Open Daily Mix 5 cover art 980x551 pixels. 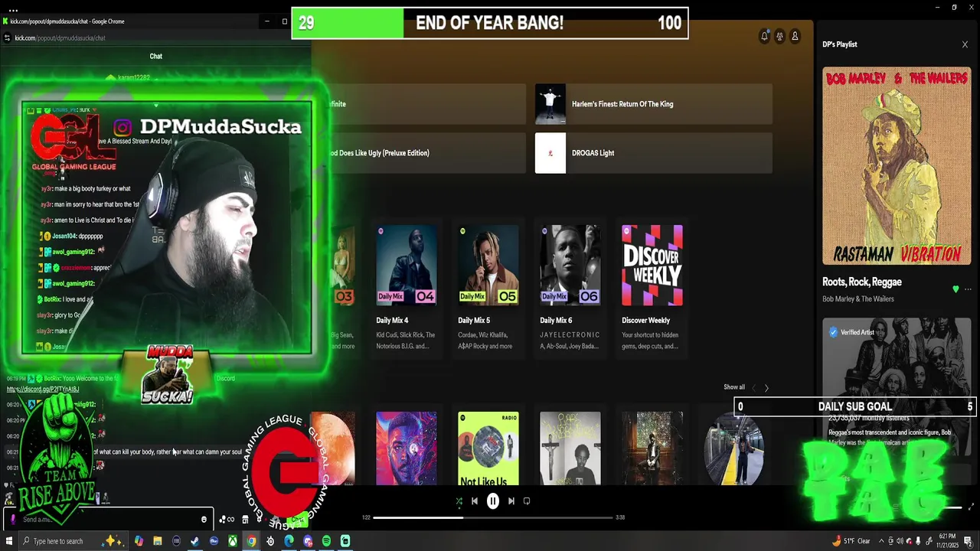pyautogui.click(x=488, y=265)
